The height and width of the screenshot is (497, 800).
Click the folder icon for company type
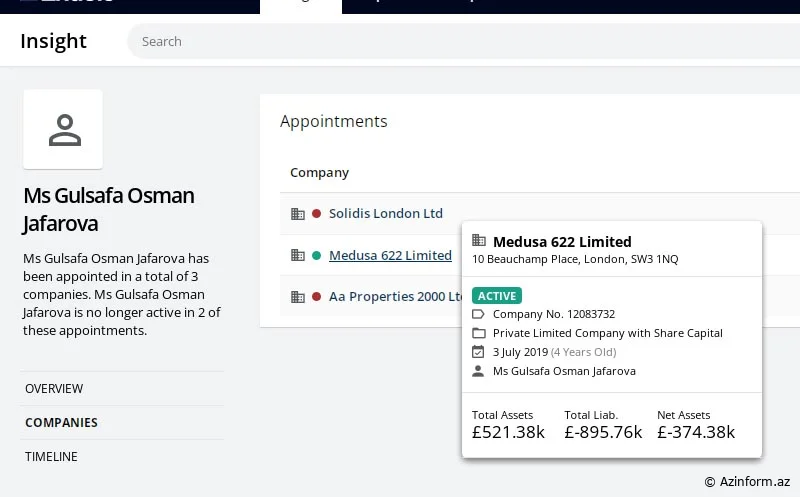click(478, 333)
